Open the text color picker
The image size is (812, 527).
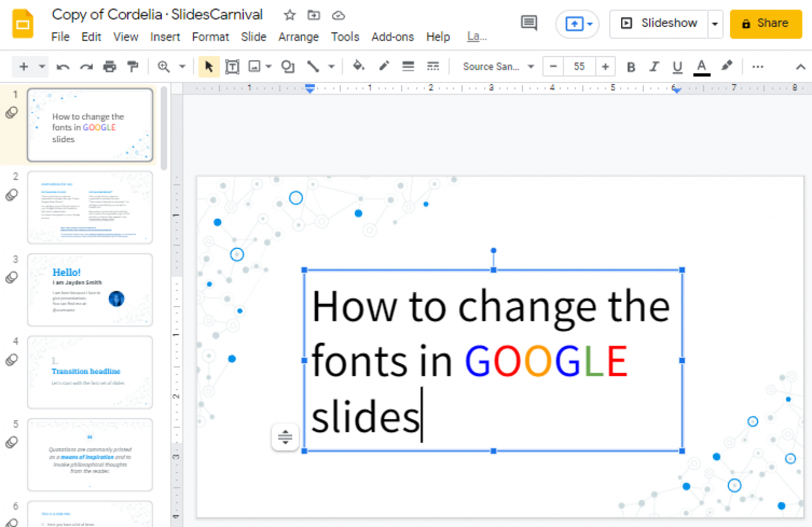click(702, 67)
